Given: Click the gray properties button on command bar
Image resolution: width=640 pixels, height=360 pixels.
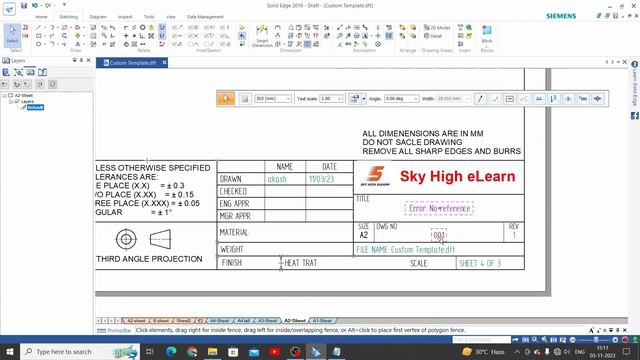Looking at the screenshot, I should (244, 98).
